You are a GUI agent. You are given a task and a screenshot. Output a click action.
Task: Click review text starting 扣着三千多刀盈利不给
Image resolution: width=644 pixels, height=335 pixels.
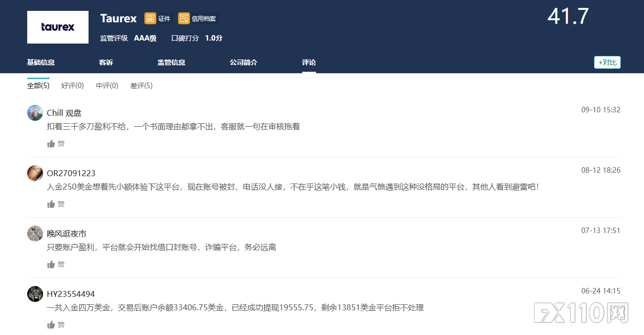174,127
